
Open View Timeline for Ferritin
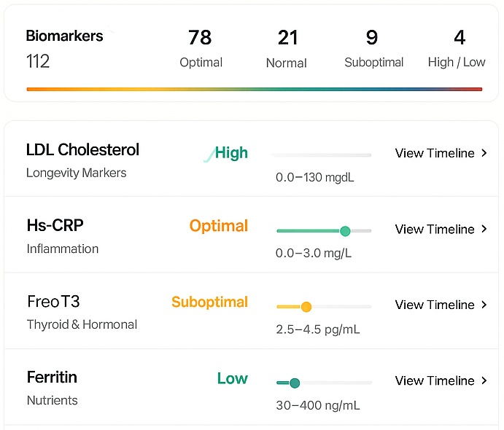coord(435,380)
